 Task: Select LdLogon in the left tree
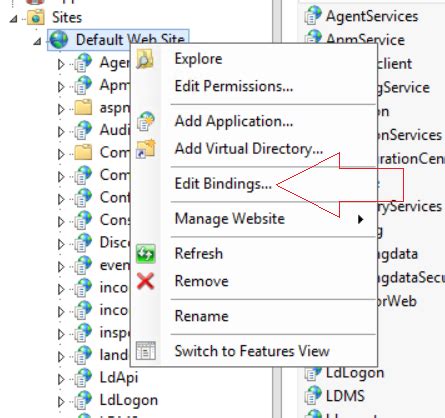[x=129, y=400]
